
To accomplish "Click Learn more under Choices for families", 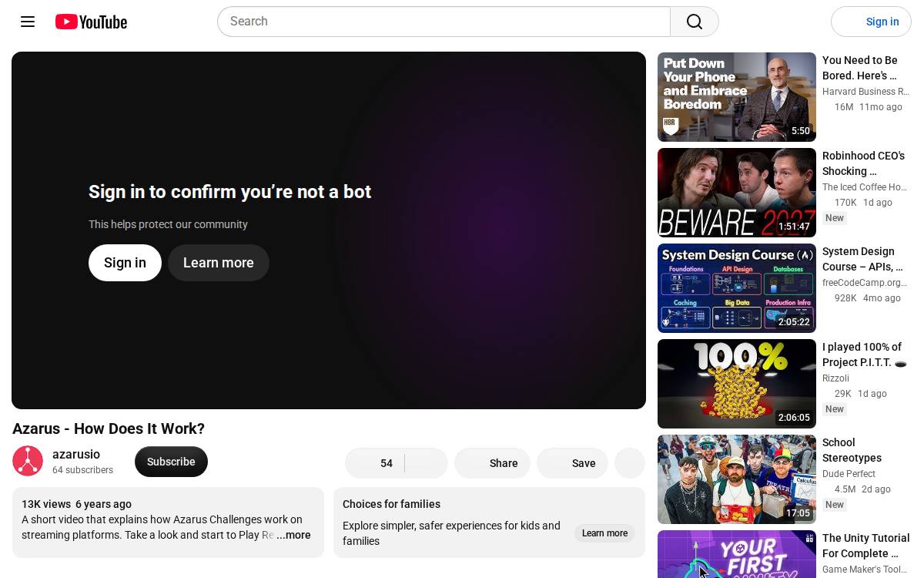I will pyautogui.click(x=604, y=533).
